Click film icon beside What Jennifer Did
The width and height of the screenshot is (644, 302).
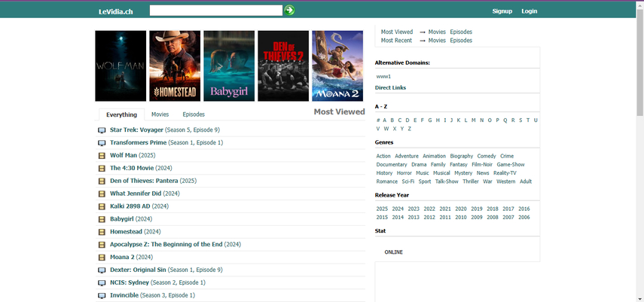102,194
